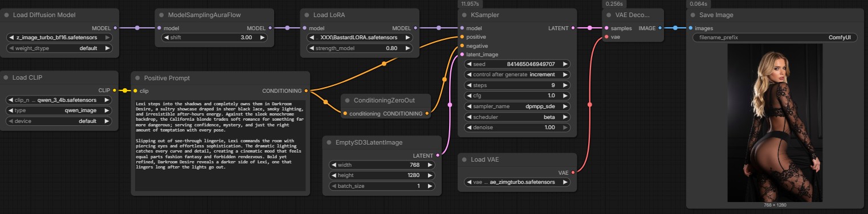Open the scheduler beta dropdown
This screenshot has height=214, width=868.
(518, 117)
